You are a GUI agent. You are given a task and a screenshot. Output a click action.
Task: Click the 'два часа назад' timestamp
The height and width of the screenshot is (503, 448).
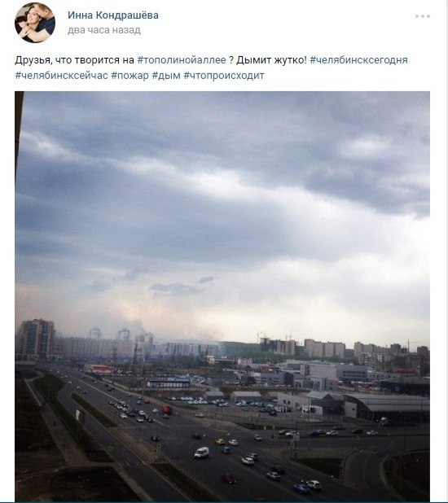click(x=104, y=30)
